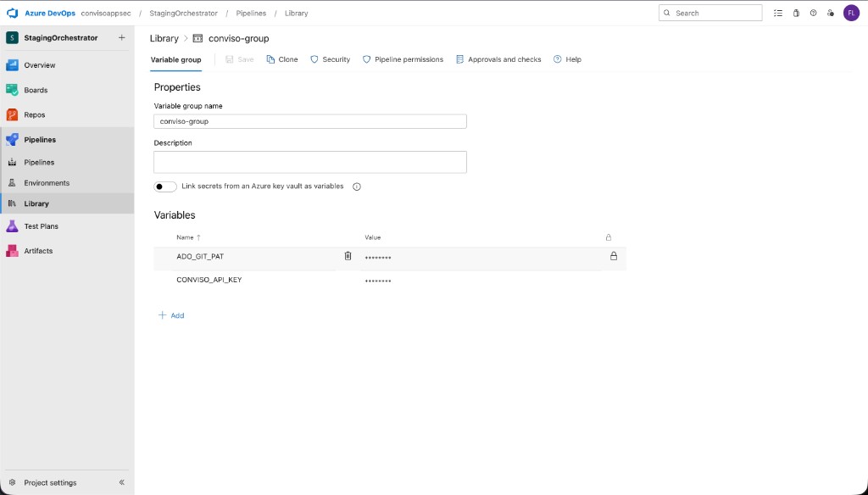Open the Marketplace from the top bar
Screen dimensions: 868x495
pos(795,13)
